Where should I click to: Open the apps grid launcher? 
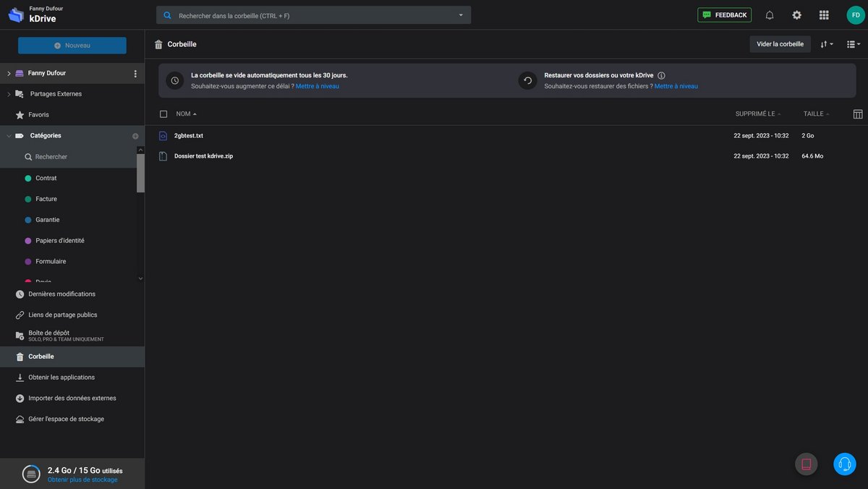tap(824, 15)
